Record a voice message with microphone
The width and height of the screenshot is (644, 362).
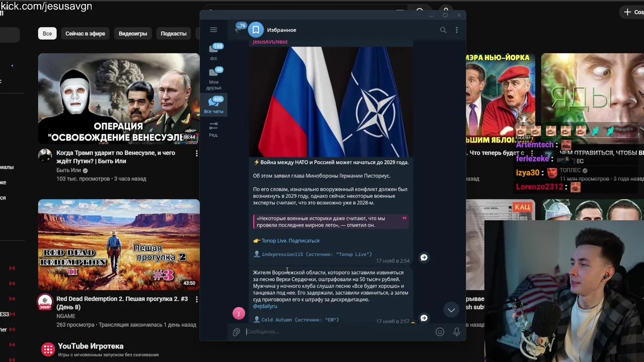click(x=456, y=332)
